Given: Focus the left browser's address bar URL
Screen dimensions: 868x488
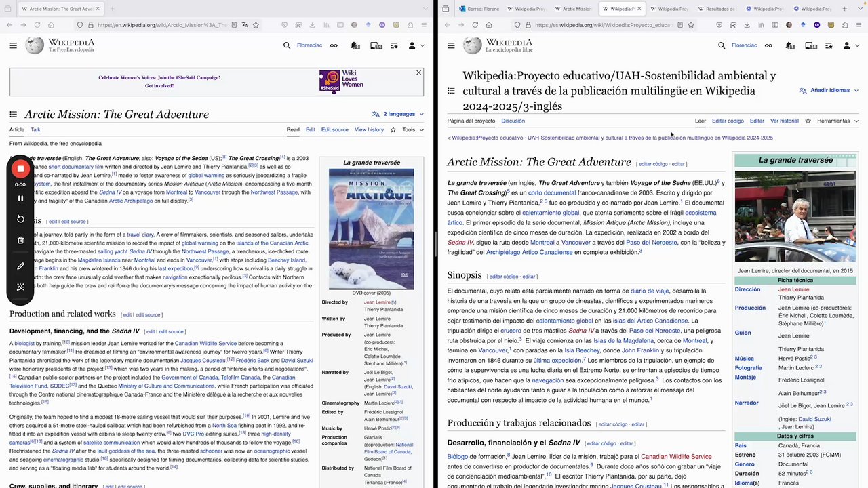Looking at the screenshot, I should (x=161, y=25).
